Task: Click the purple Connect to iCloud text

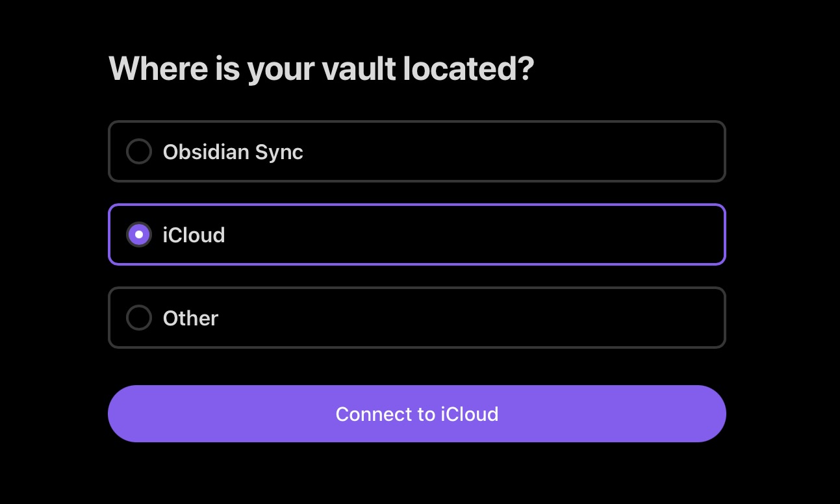Action: pyautogui.click(x=417, y=414)
